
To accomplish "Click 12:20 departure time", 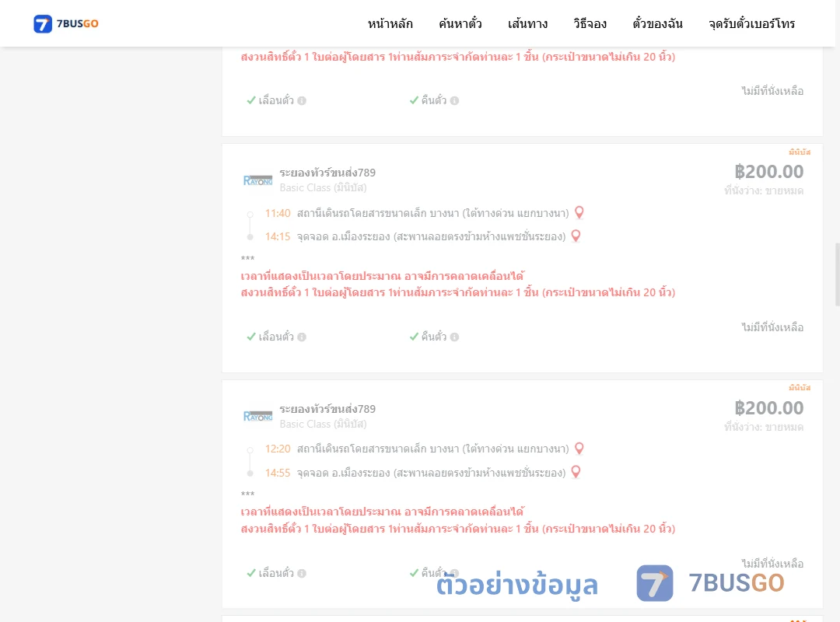I will pyautogui.click(x=278, y=449).
